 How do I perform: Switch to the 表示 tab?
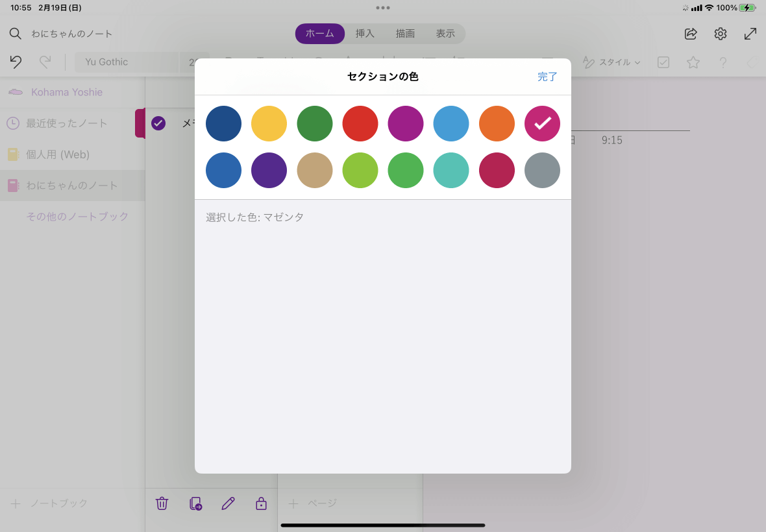pos(445,34)
